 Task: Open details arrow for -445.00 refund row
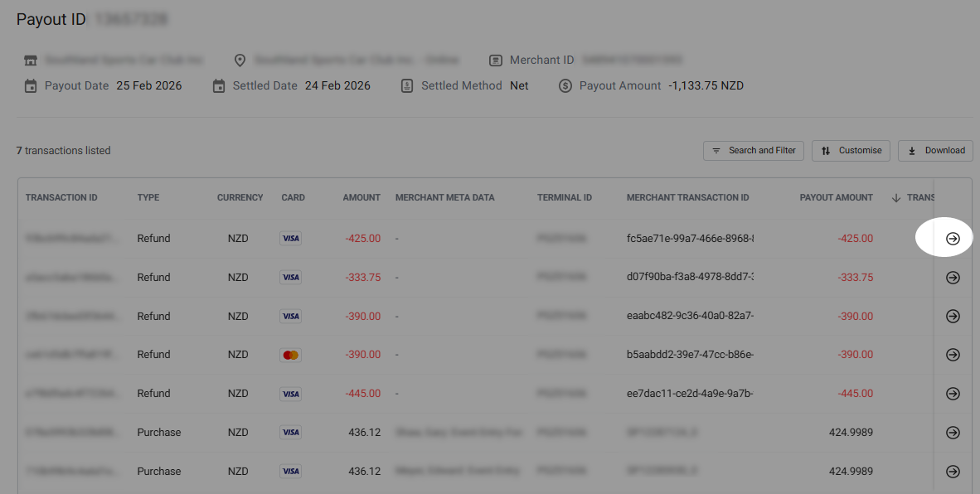[x=953, y=394]
